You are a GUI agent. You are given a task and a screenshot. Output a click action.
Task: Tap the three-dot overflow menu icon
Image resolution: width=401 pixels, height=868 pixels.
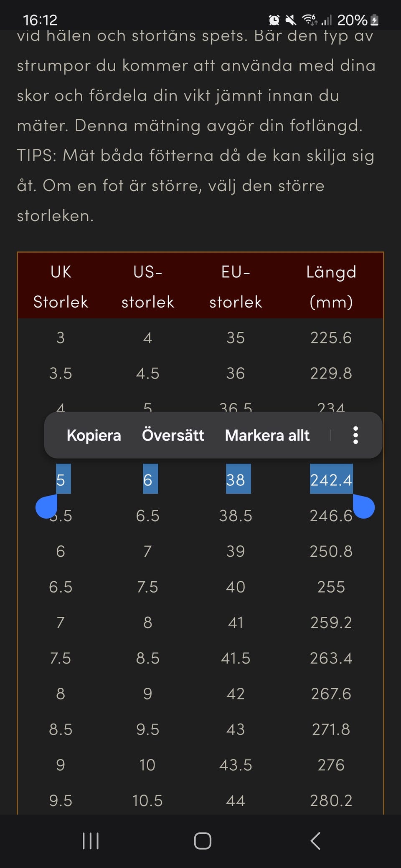tap(355, 435)
